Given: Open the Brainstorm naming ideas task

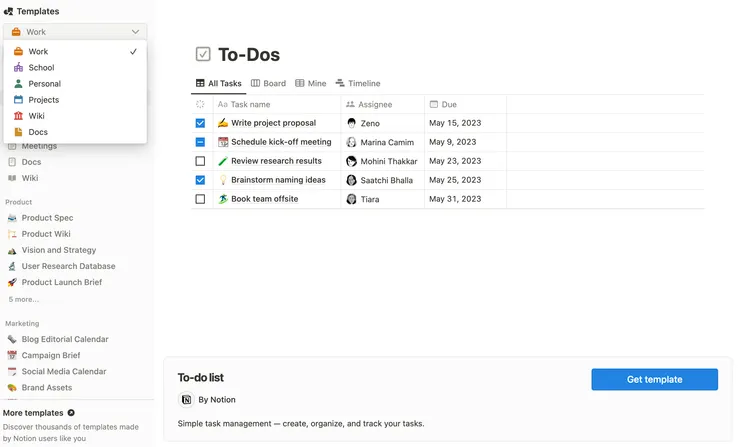Looking at the screenshot, I should [278, 180].
